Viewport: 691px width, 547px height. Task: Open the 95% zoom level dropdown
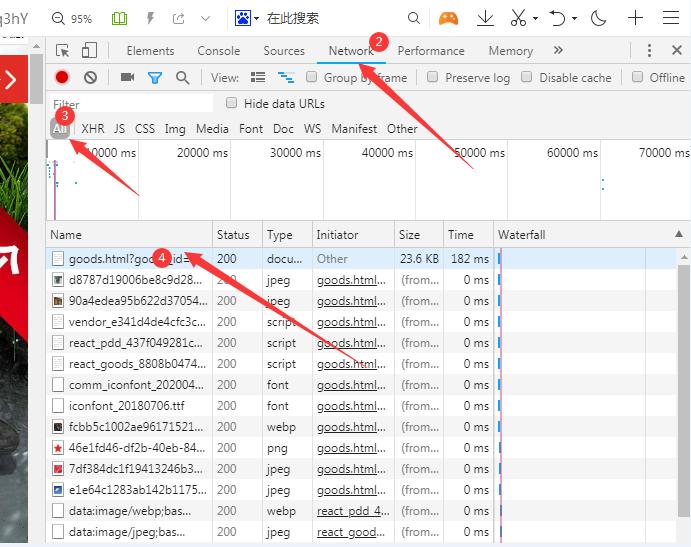(73, 18)
